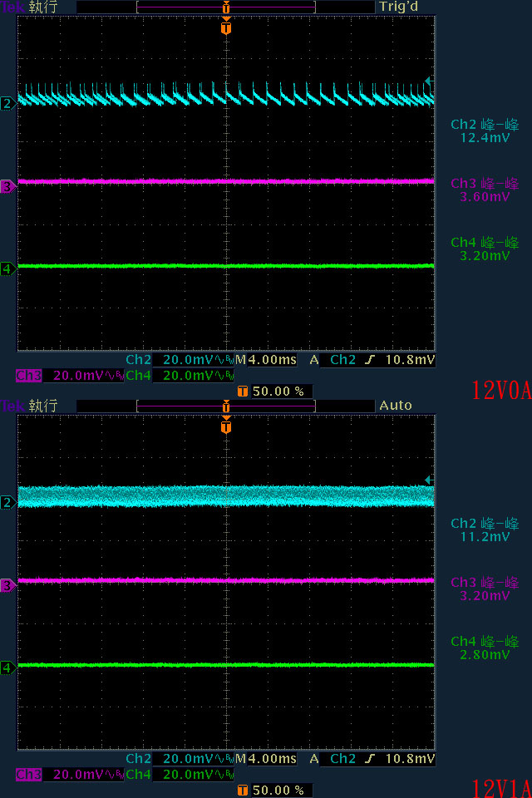
Task: Select the Ch2 peak-to-peak 12.4mV readout
Action: pos(485,131)
